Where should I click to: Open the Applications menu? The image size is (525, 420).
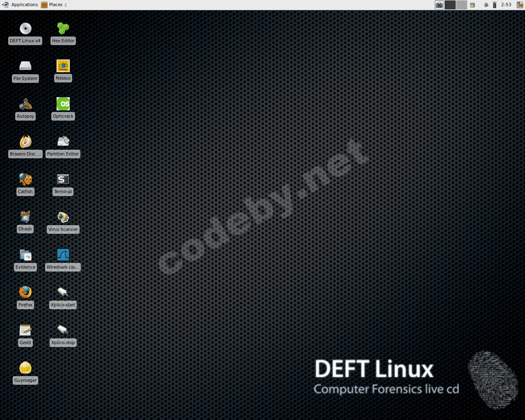pos(20,5)
